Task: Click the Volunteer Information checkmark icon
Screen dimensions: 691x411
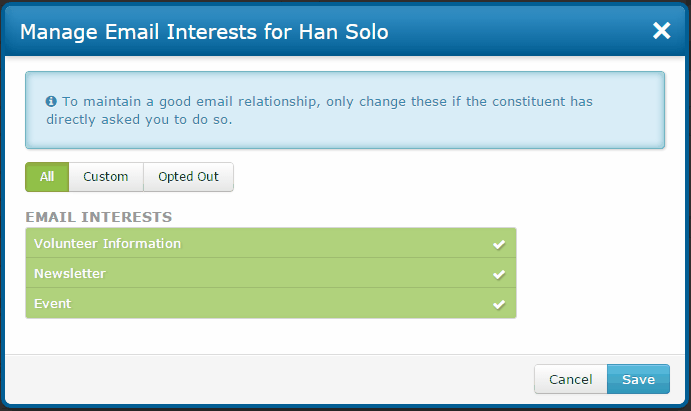Action: [499, 244]
